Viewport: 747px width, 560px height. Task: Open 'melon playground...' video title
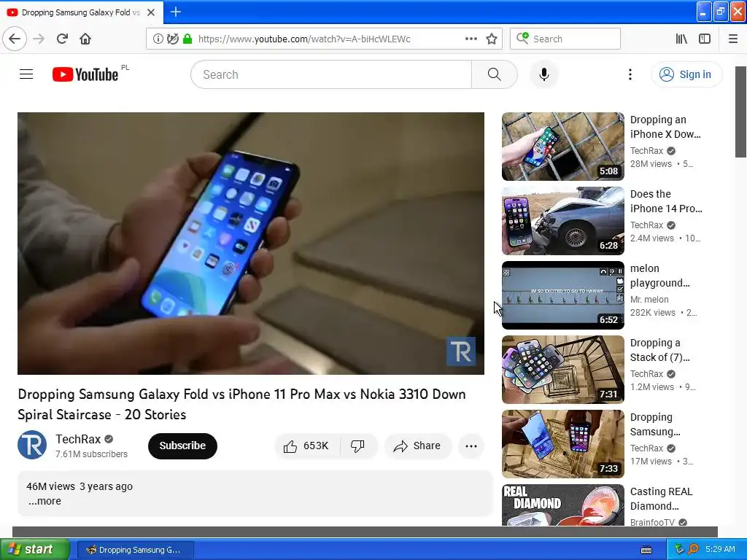pyautogui.click(x=659, y=275)
